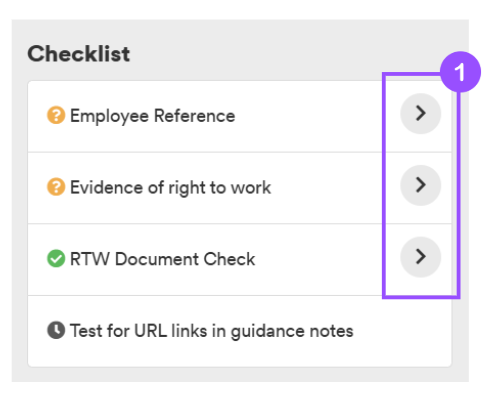Open Employee Reference via its chevron arrow
The height and width of the screenshot is (395, 488).
[x=420, y=113]
